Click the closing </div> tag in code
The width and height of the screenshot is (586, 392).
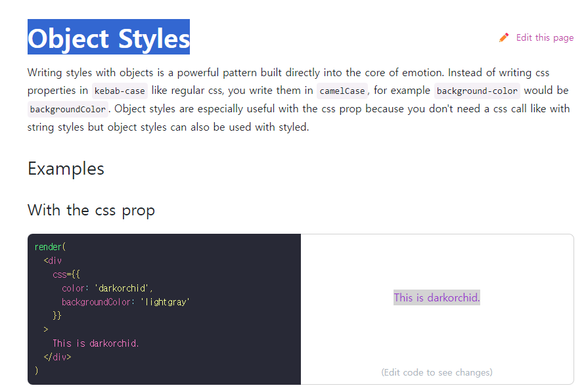[x=57, y=357]
